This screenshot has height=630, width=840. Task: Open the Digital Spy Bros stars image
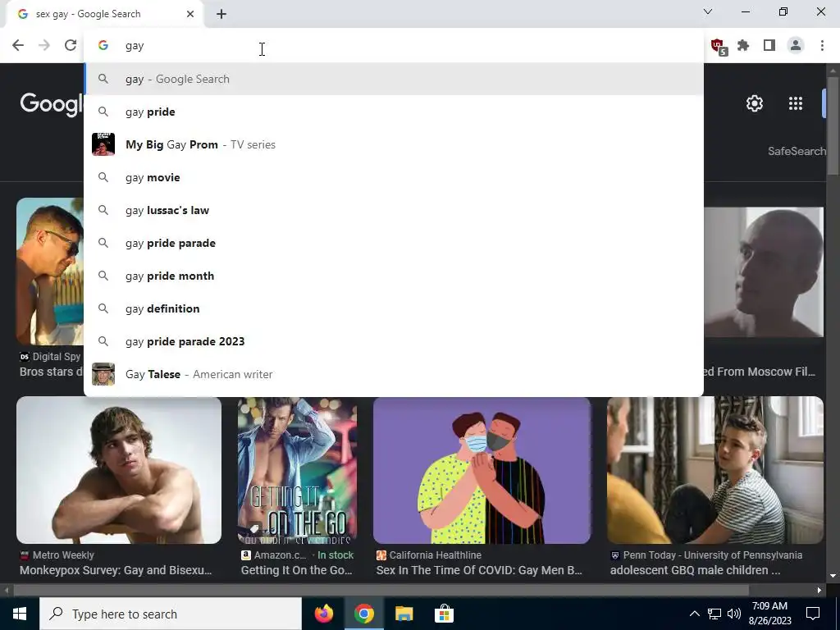[50, 272]
